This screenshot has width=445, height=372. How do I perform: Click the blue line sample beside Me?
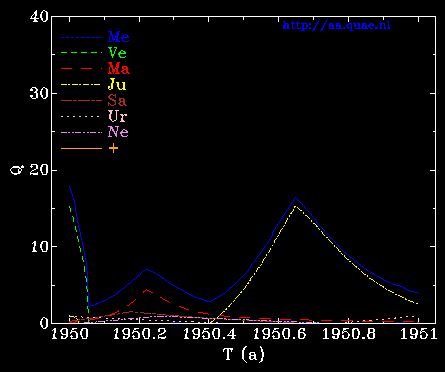pos(81,37)
